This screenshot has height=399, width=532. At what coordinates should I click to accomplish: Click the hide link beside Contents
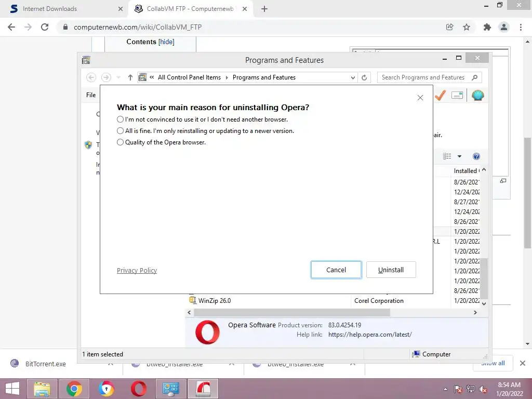coord(166,42)
